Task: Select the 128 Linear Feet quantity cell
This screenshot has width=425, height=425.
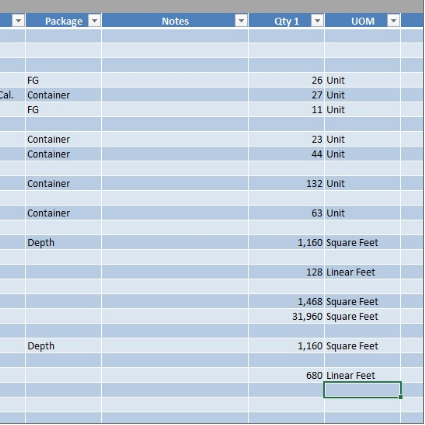Action: (286, 272)
